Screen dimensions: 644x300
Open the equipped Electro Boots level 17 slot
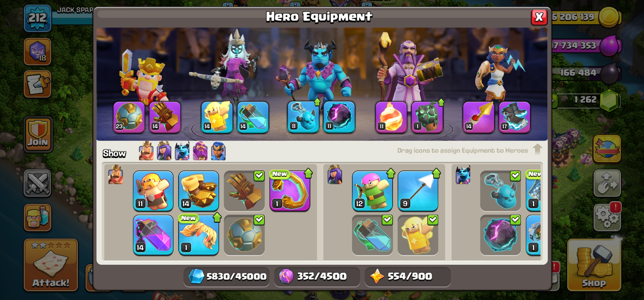coord(514,117)
